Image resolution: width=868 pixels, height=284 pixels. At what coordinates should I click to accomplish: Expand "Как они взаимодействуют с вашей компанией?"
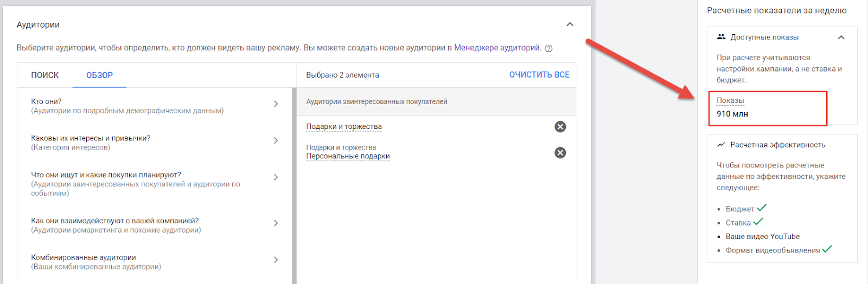click(276, 223)
